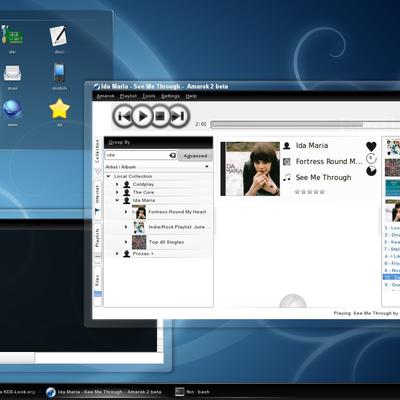Open the Help menu
The height and width of the screenshot is (400, 400).
point(191,96)
